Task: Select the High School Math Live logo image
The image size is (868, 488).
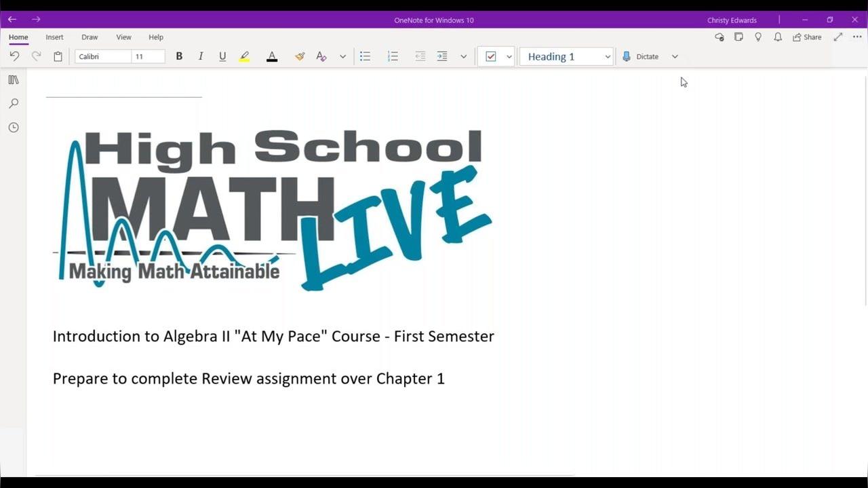Action: click(x=273, y=209)
